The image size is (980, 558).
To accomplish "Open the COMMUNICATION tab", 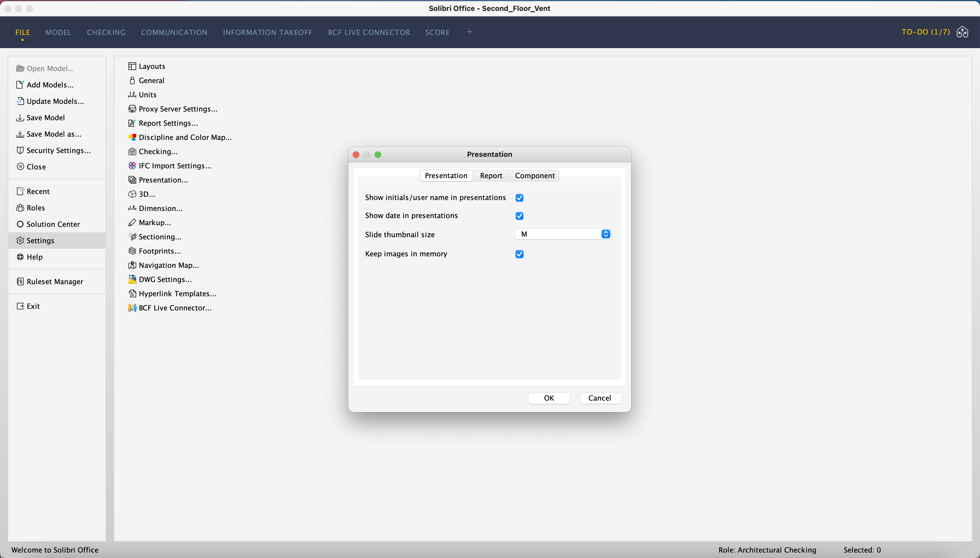I will point(174,32).
